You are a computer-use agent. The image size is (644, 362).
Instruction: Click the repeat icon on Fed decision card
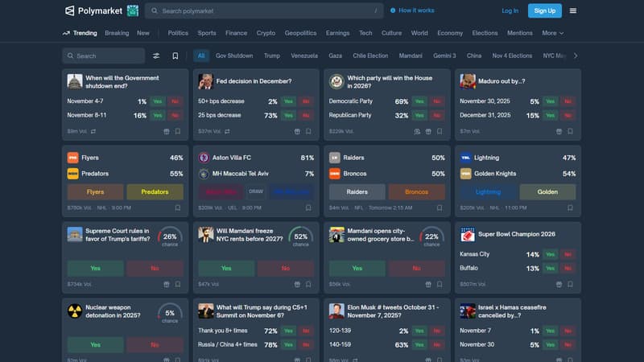227,131
